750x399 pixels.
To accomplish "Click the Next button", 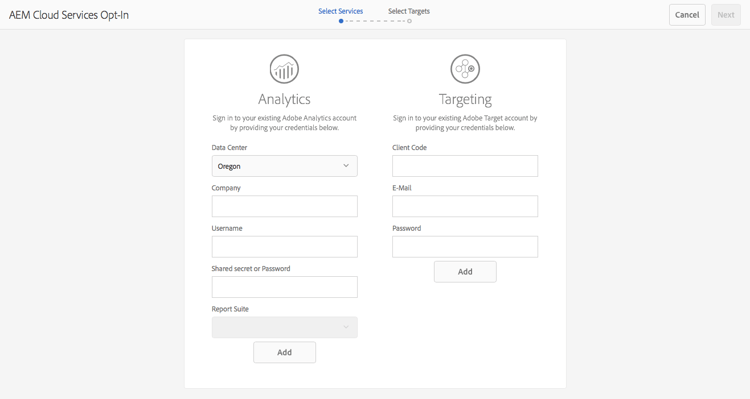I will (x=726, y=15).
